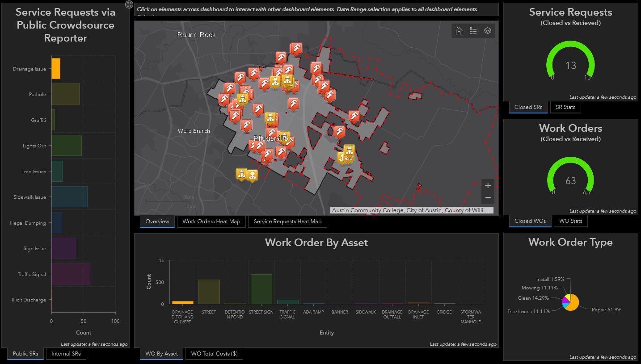
Task: Expand the Service Requests panel with maximize icon
Action: pyautogui.click(x=129, y=4)
